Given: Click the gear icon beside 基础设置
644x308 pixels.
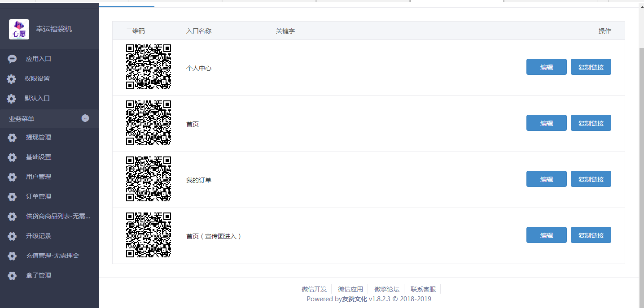Looking at the screenshot, I should pos(12,157).
